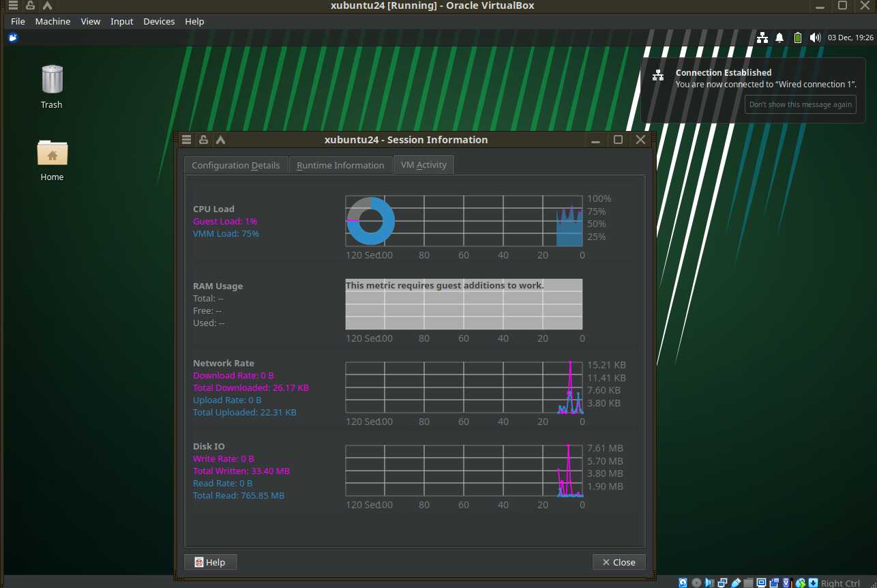Screen dimensions: 877x588
Task: Click the "Upload Rate: 0 B" text
Action: click(227, 400)
